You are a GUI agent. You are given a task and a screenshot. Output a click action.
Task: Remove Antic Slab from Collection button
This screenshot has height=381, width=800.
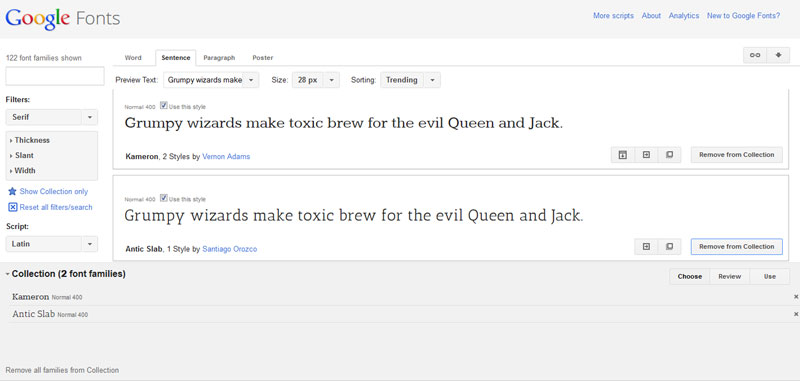pos(737,247)
